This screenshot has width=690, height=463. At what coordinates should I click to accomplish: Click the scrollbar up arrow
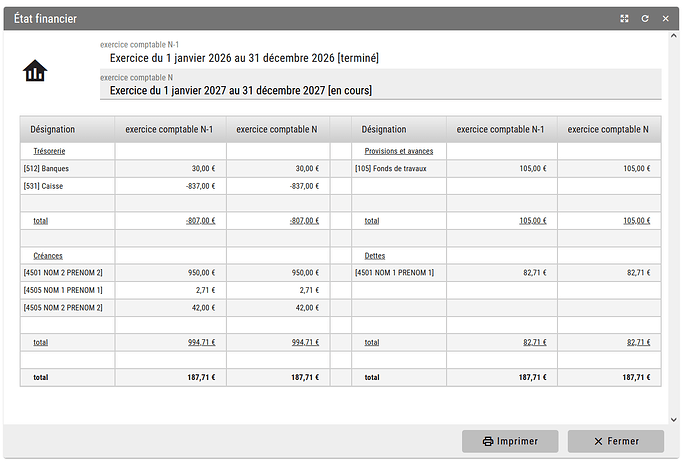(x=674, y=36)
